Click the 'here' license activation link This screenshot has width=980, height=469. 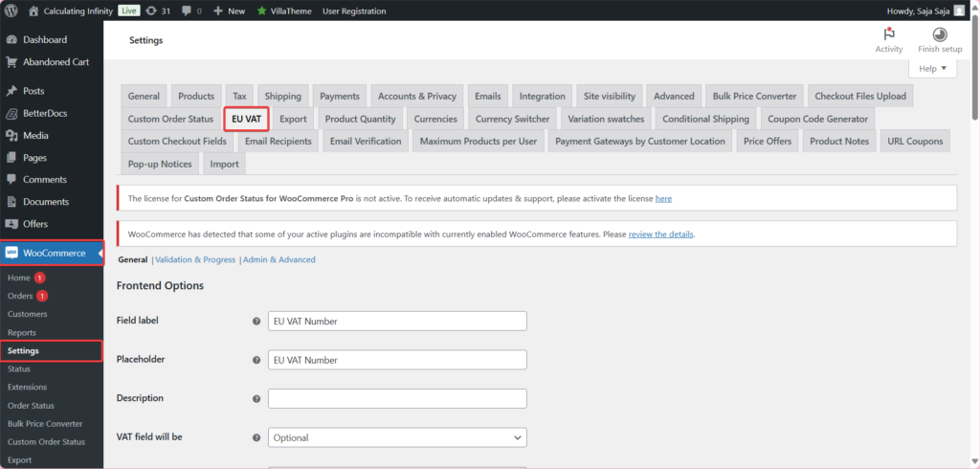click(x=663, y=198)
